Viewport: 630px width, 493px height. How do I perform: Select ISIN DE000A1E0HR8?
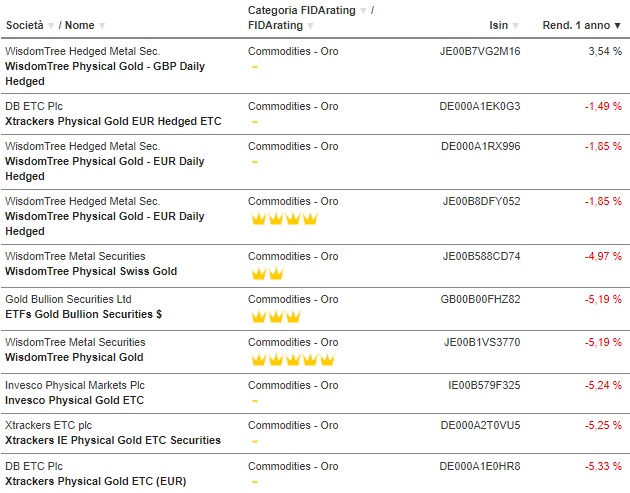pos(480,466)
